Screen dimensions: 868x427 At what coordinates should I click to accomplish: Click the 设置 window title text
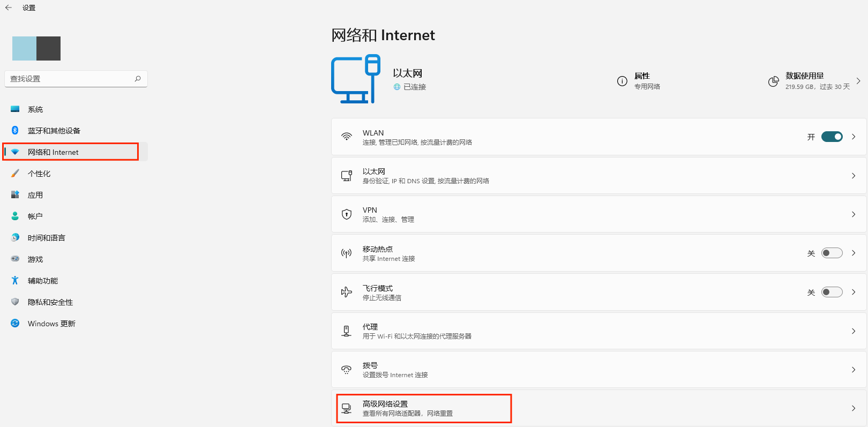[29, 8]
